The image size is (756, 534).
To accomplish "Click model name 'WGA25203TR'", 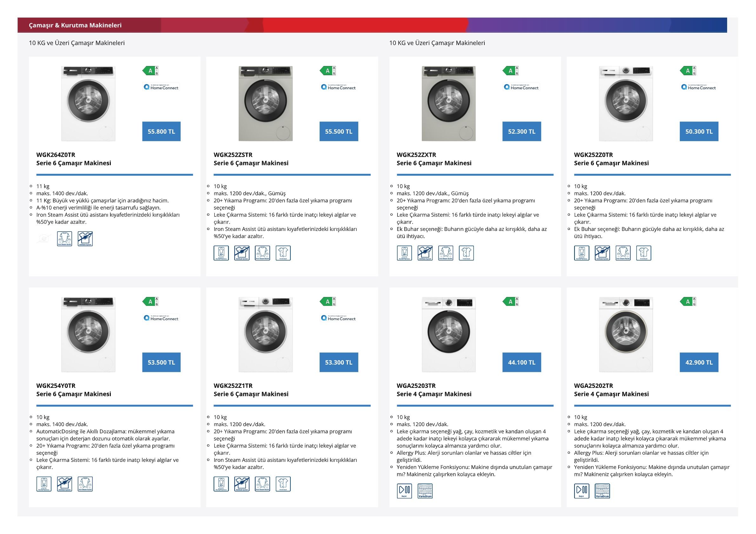I will 416,386.
